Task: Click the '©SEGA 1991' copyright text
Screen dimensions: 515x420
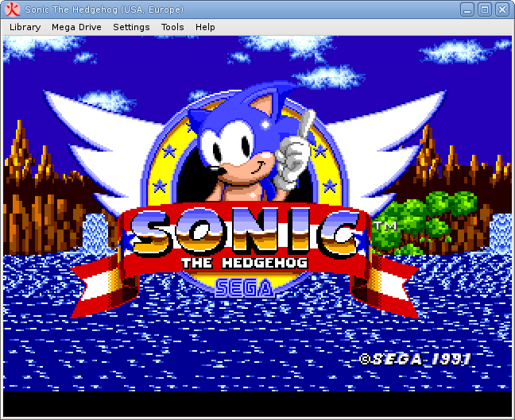Action: 416,359
